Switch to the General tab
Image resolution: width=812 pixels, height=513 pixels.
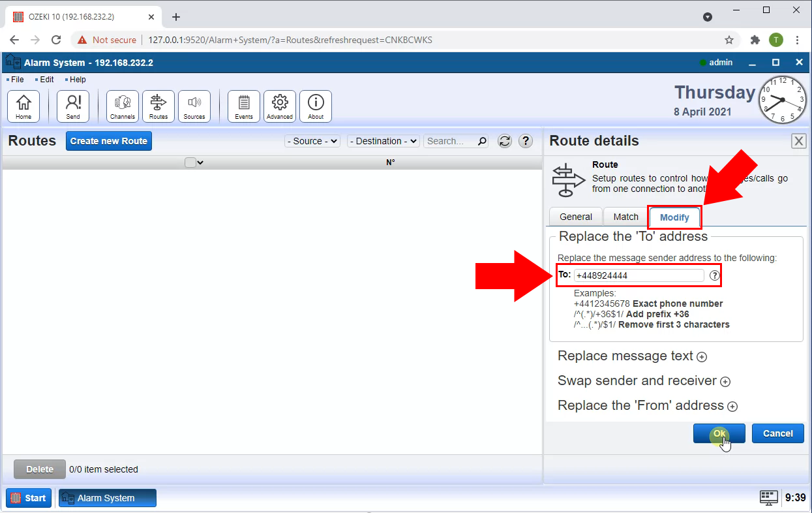pyautogui.click(x=576, y=217)
